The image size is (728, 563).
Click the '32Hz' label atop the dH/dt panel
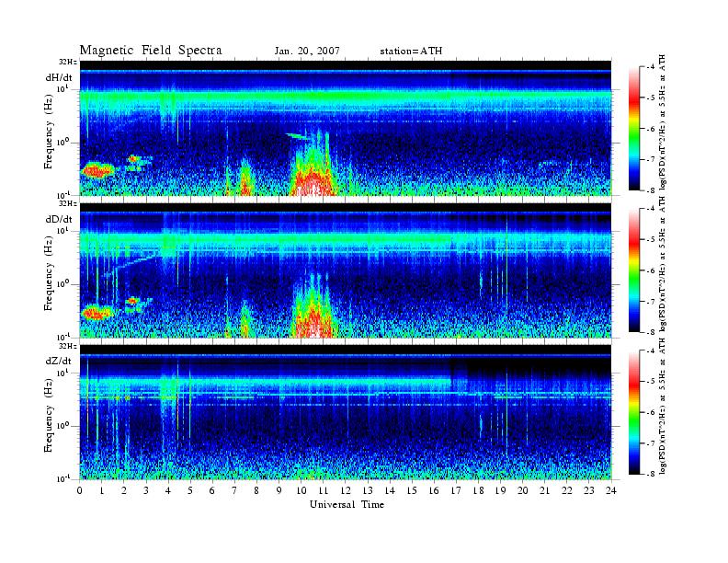click(x=68, y=62)
